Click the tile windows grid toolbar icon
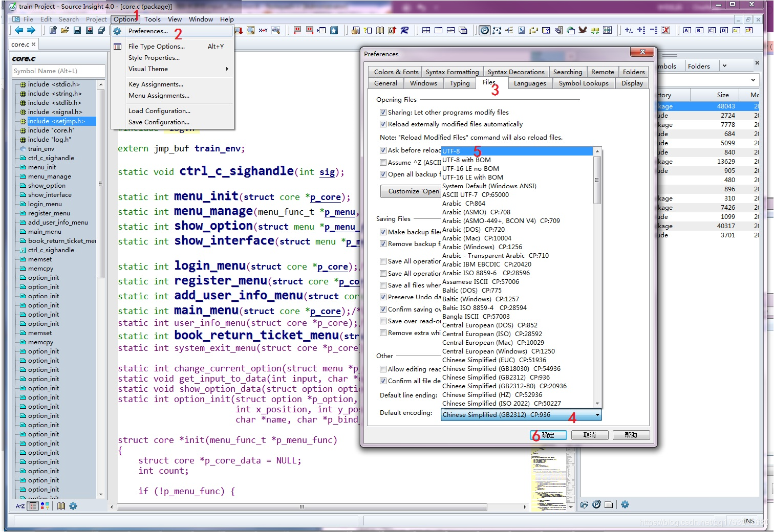Viewport: 774px width, 532px height. pyautogui.click(x=426, y=30)
